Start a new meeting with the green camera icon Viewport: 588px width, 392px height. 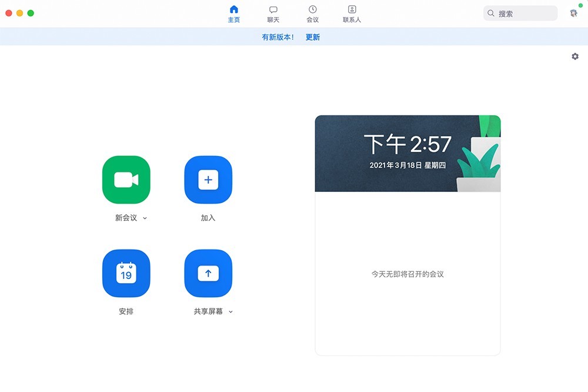pos(126,180)
